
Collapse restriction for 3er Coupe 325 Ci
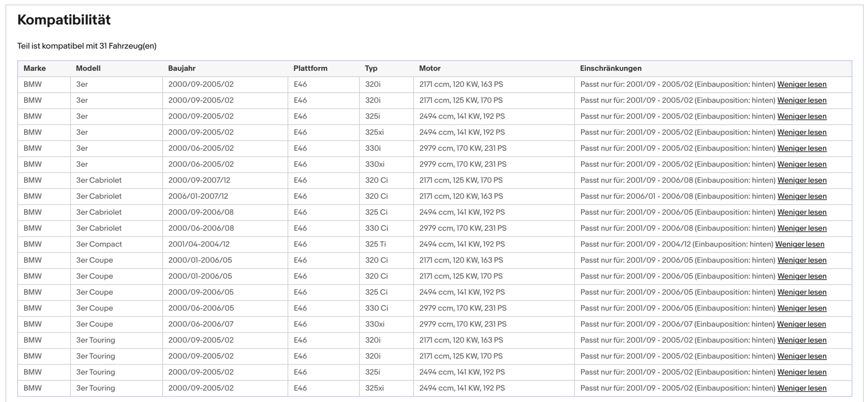tap(801, 292)
